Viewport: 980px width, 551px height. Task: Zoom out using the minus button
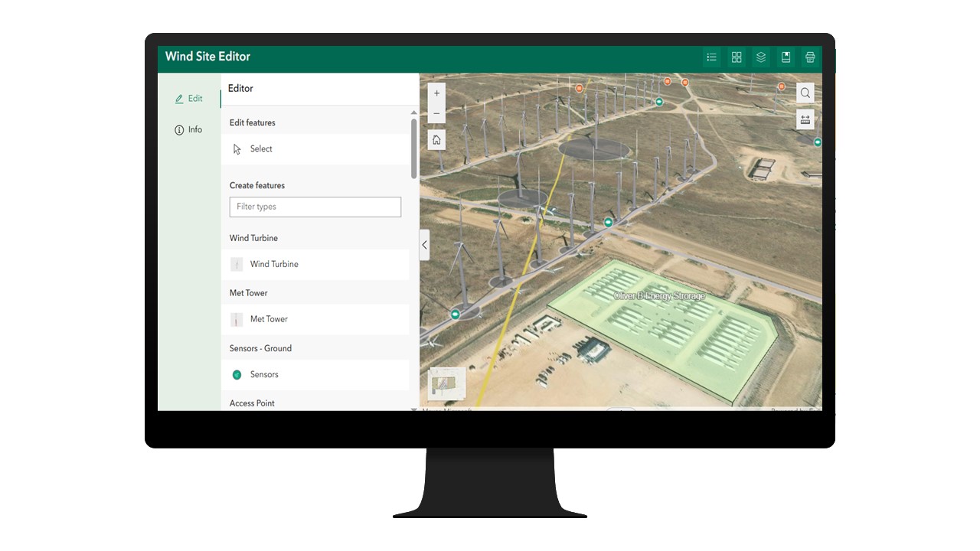pyautogui.click(x=436, y=113)
